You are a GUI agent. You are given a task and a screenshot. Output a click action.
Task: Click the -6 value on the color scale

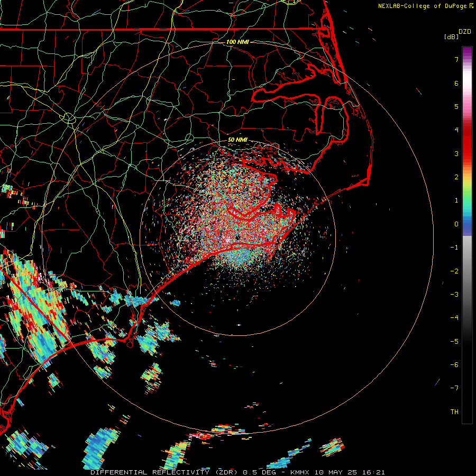pos(454,365)
